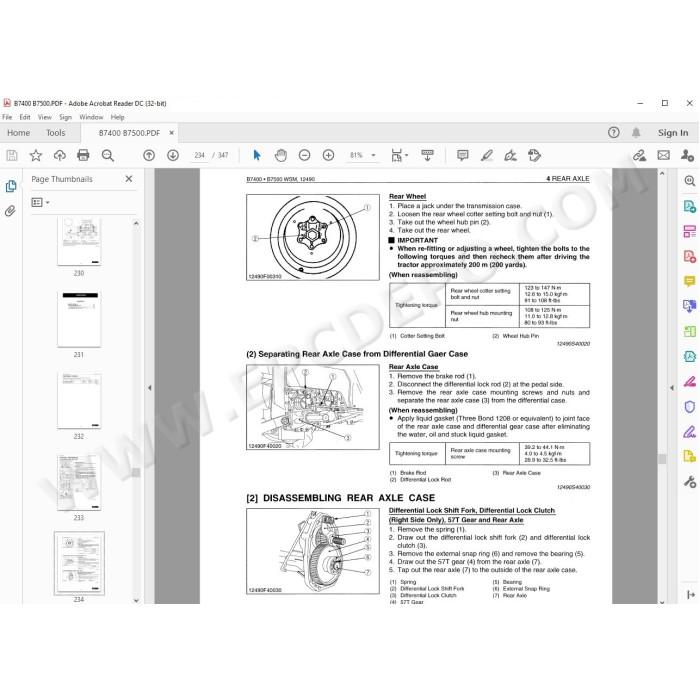Select the Hand pan tool

point(281,155)
